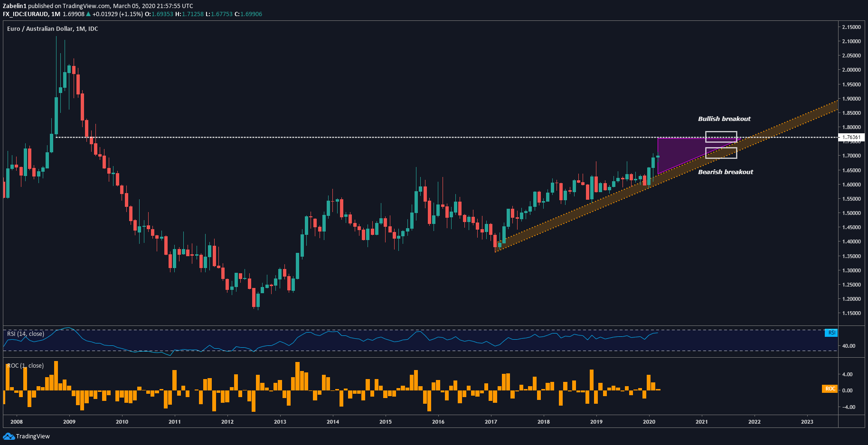Viewport: 868px width, 445px height.
Task: Click the 2008 label on time axis
Action: [17, 422]
